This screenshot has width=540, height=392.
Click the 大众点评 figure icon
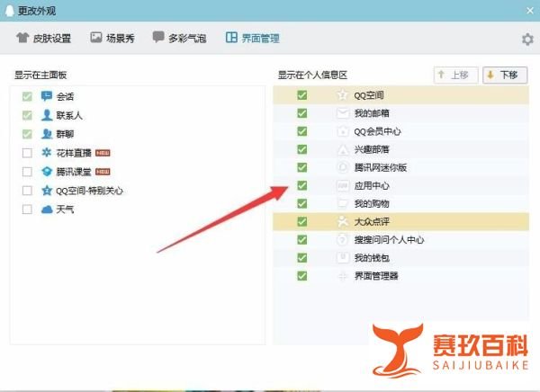342,221
